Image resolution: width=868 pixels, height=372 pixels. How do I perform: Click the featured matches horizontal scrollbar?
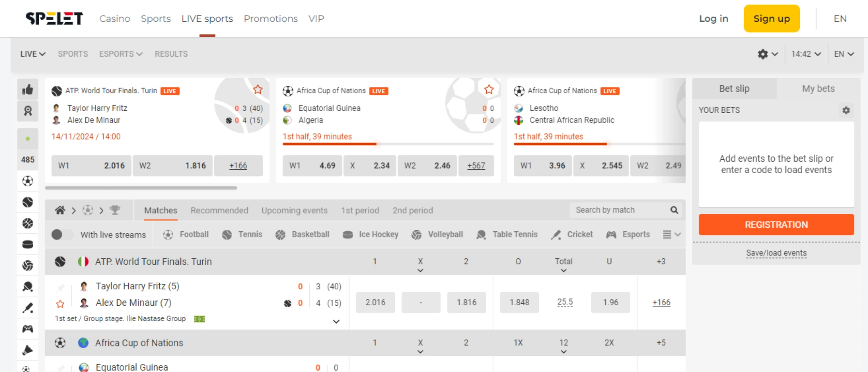click(141, 188)
